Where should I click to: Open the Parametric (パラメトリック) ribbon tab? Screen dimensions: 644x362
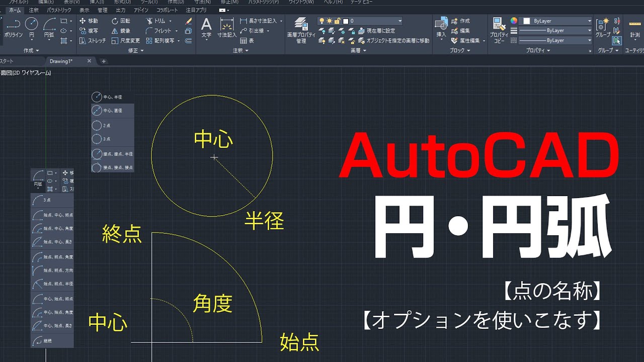[59, 10]
